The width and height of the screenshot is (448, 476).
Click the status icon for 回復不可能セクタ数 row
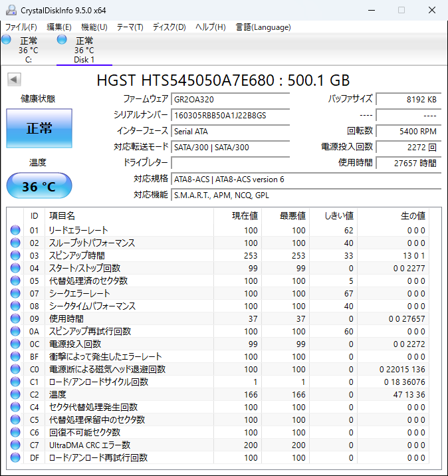(15, 432)
